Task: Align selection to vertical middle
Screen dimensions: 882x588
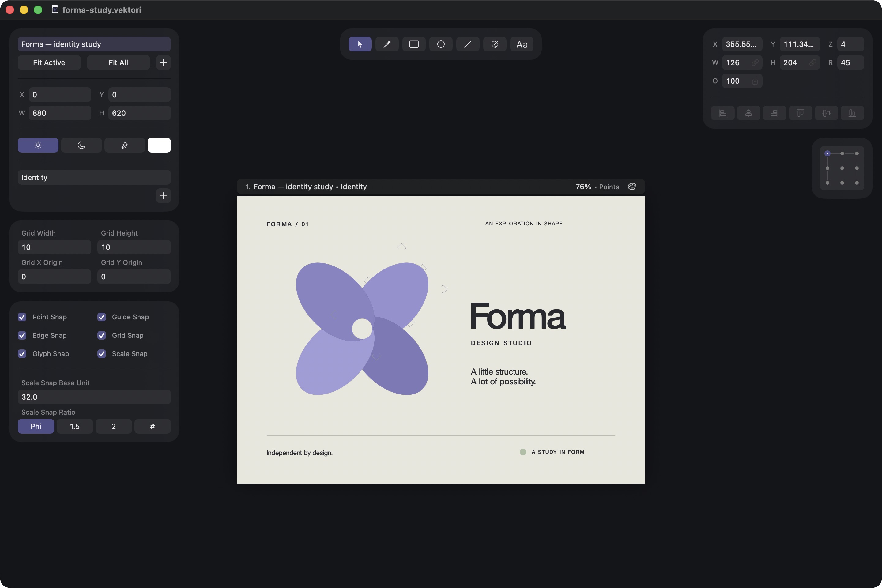Action: click(826, 113)
